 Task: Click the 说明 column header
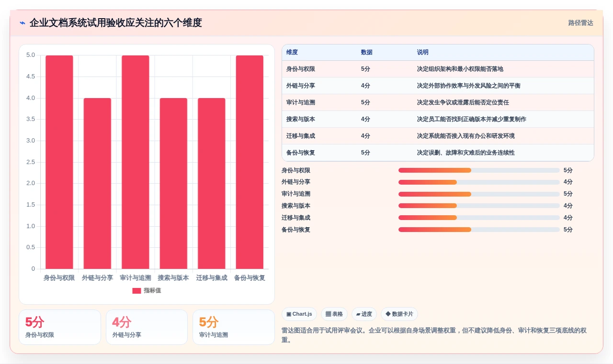pos(423,52)
